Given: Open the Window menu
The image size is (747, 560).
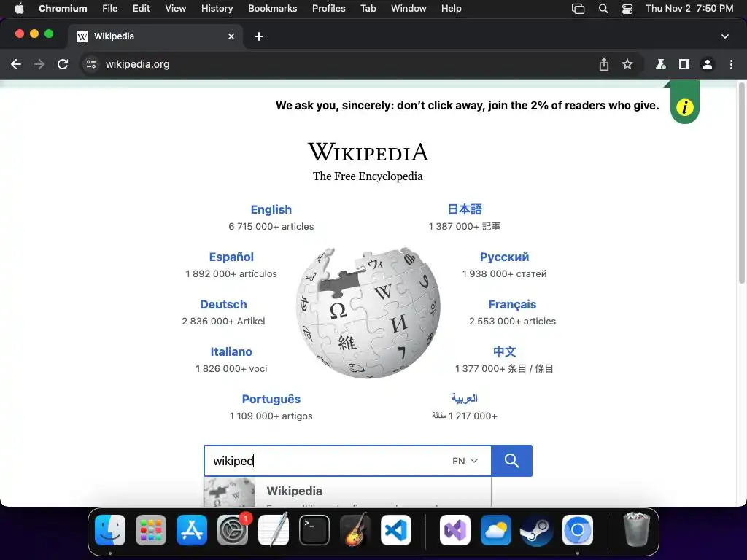Looking at the screenshot, I should click(409, 9).
